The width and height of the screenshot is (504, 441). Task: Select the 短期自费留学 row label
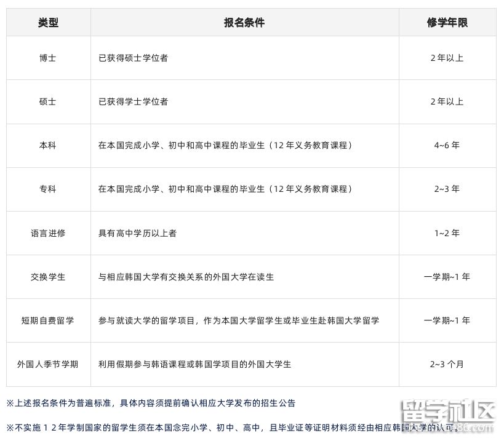click(48, 320)
